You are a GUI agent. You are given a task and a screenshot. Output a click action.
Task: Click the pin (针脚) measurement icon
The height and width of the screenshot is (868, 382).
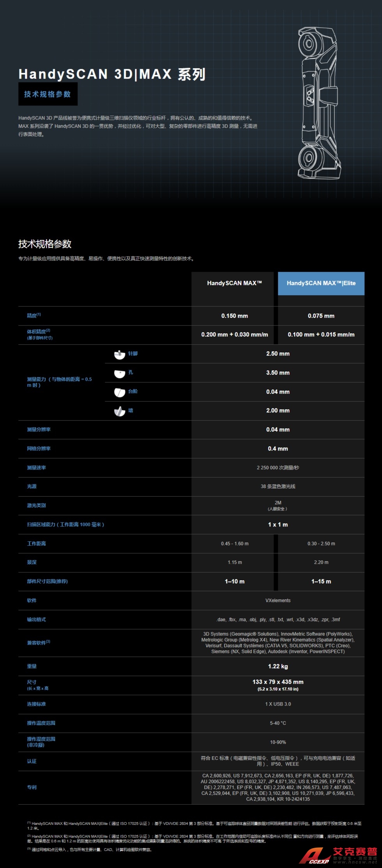pos(119,354)
